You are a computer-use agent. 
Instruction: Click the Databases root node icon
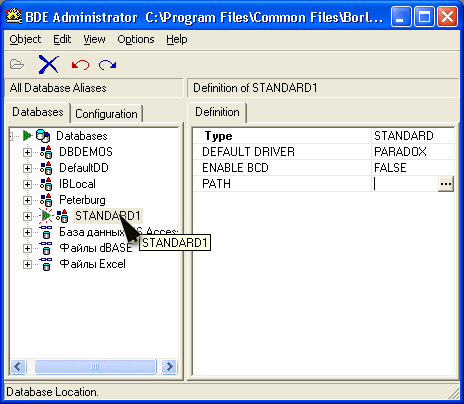pyautogui.click(x=43, y=136)
